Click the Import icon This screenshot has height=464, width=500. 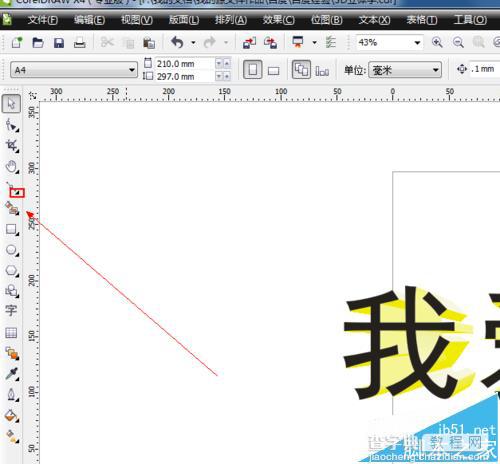(x=249, y=43)
